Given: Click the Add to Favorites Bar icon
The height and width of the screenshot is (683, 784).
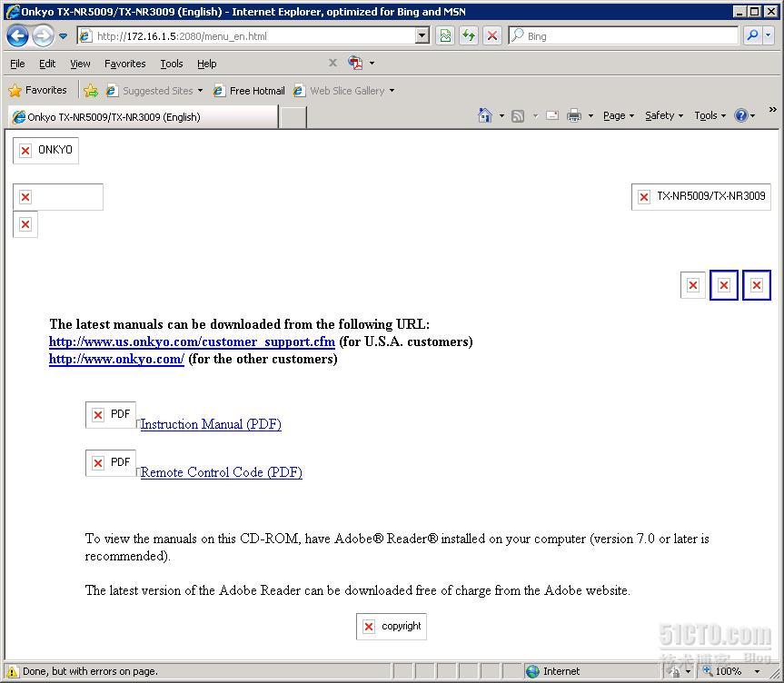Looking at the screenshot, I should (x=91, y=91).
